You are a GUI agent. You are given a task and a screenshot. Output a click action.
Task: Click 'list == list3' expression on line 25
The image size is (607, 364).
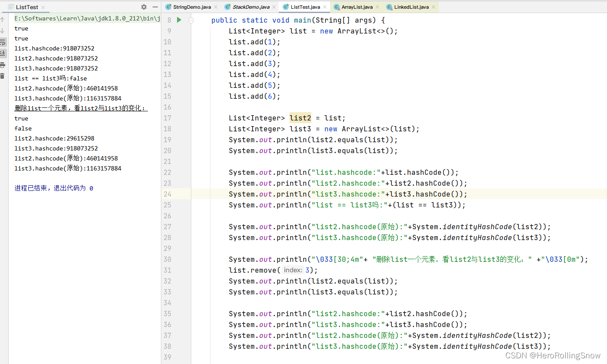click(425, 205)
